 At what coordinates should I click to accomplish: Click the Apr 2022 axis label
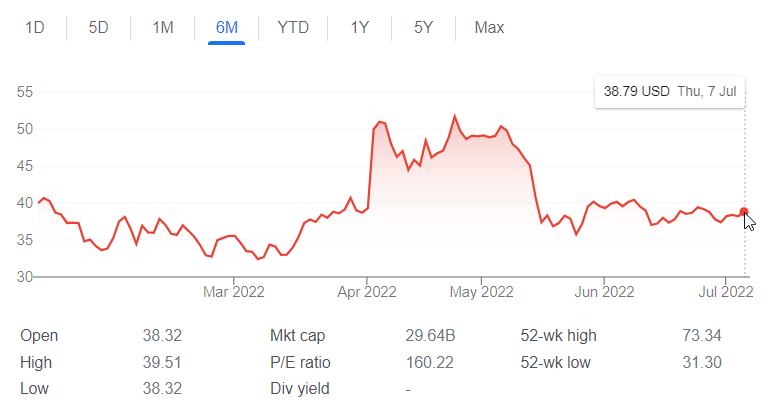click(367, 293)
